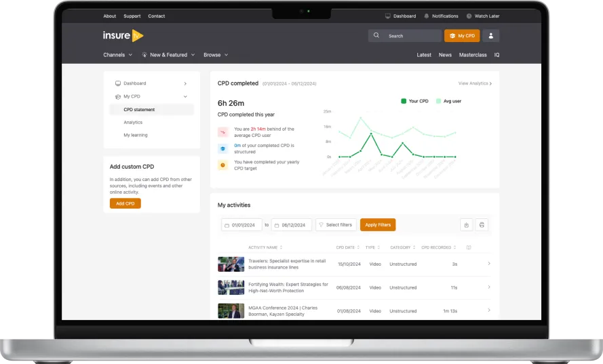
Task: Open the user profile icon button
Action: point(492,36)
